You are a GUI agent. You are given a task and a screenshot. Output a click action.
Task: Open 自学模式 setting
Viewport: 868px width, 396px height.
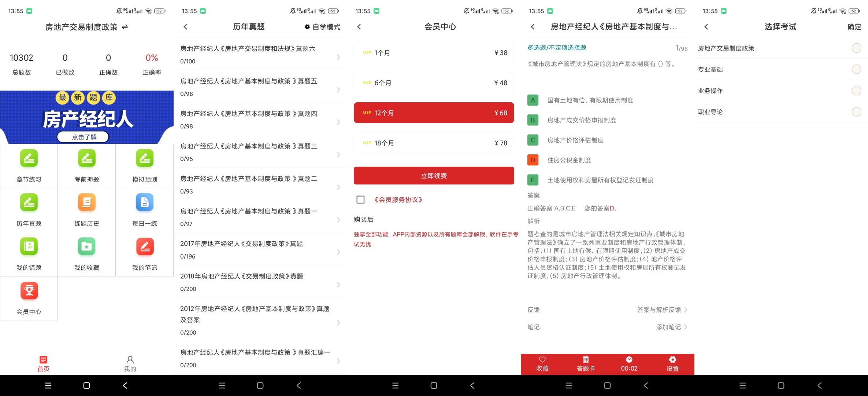pyautogui.click(x=322, y=27)
